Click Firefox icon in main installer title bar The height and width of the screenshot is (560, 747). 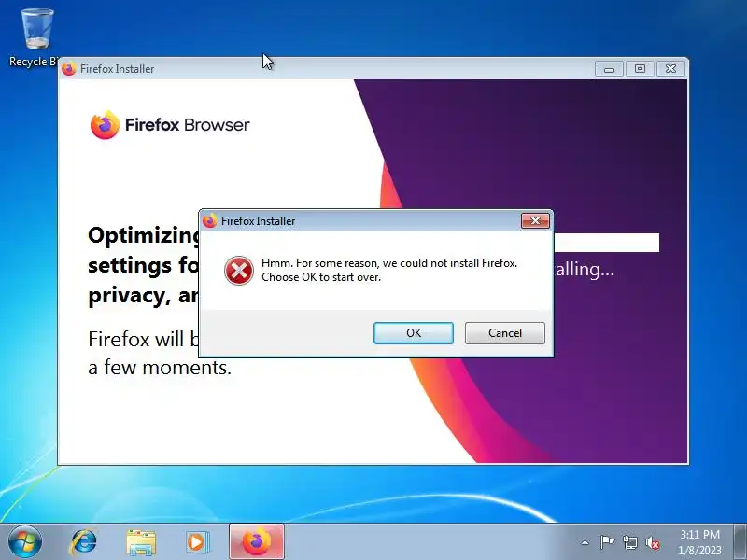68,68
